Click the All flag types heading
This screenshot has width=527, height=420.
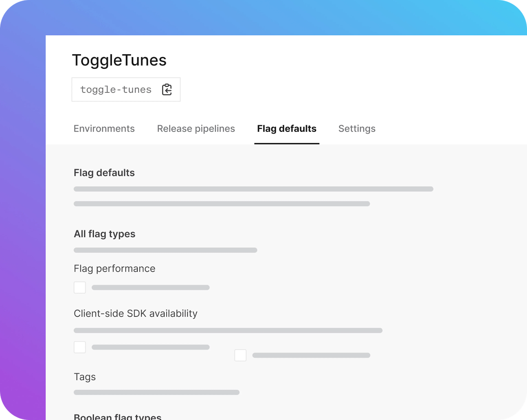point(105,234)
